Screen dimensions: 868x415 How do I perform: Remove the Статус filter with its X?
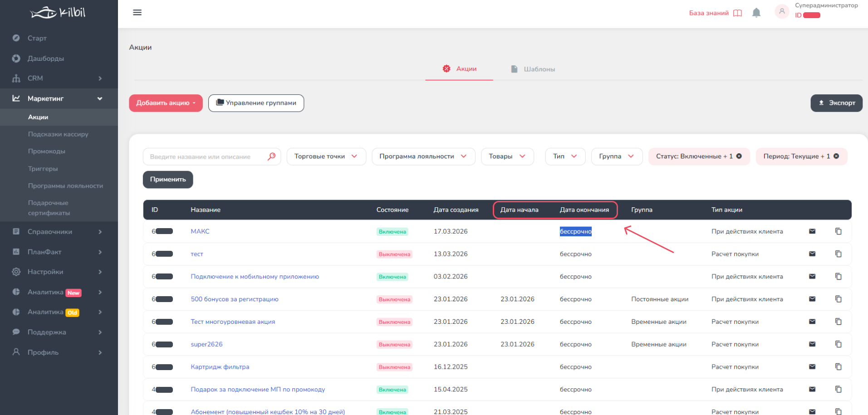click(x=739, y=156)
